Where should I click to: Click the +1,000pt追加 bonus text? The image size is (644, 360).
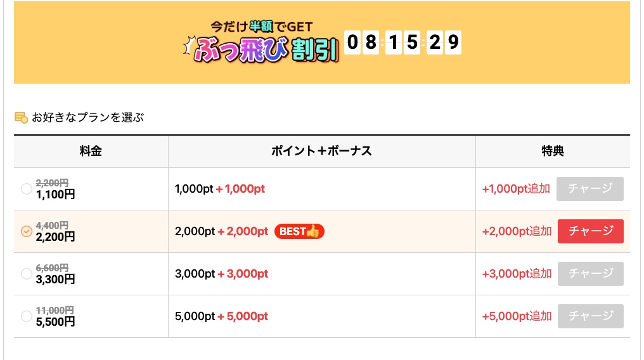click(x=516, y=189)
